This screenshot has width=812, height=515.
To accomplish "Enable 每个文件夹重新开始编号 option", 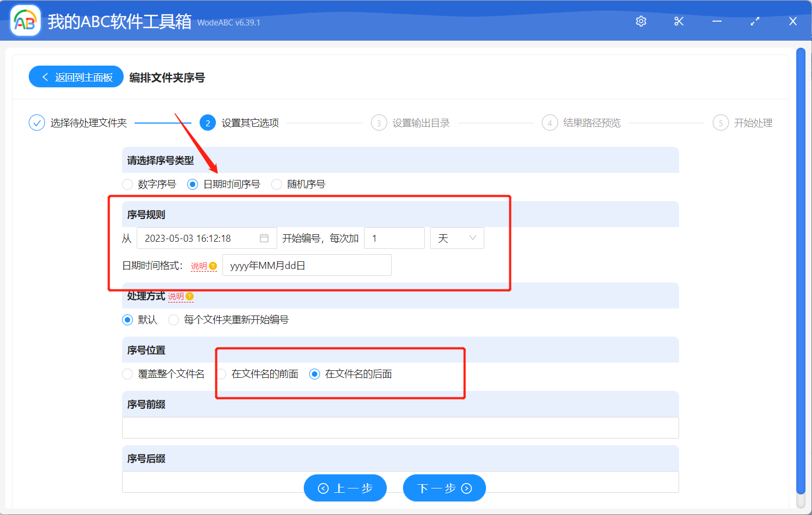I will pyautogui.click(x=174, y=320).
